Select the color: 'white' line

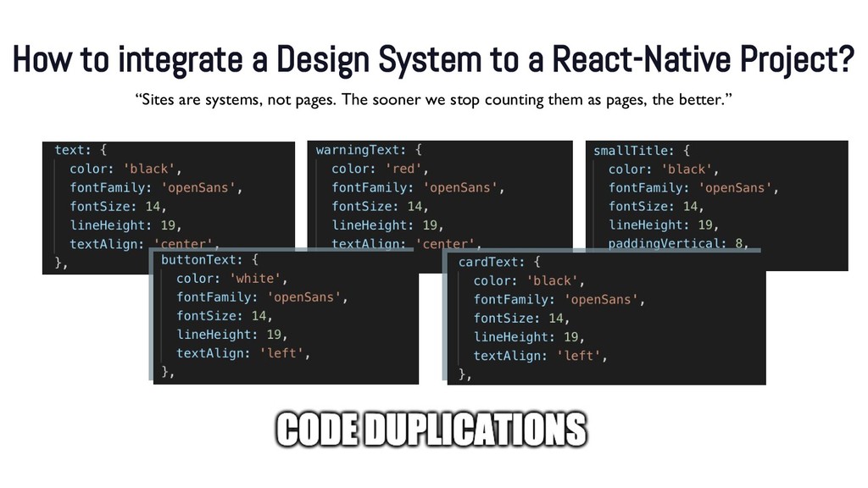point(232,278)
